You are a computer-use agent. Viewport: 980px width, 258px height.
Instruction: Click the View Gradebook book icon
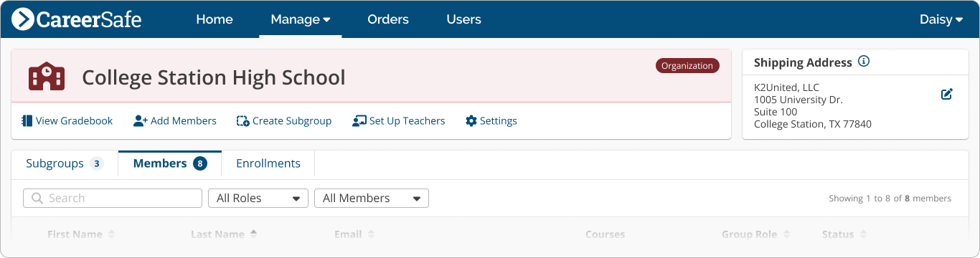click(x=27, y=121)
